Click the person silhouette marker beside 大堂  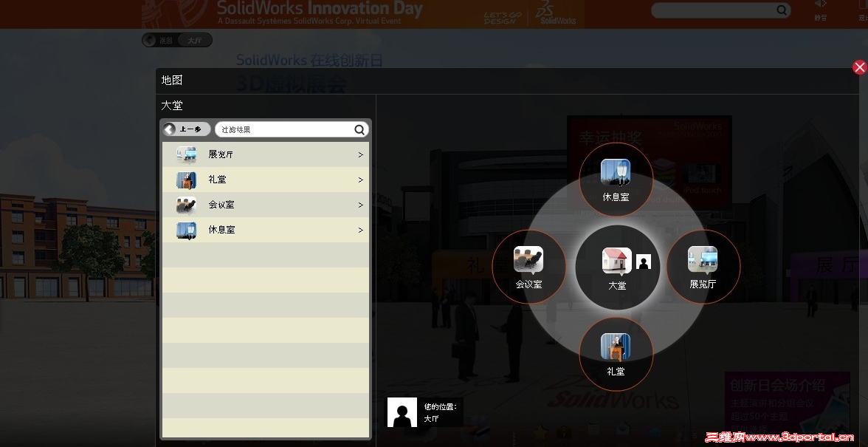[644, 262]
